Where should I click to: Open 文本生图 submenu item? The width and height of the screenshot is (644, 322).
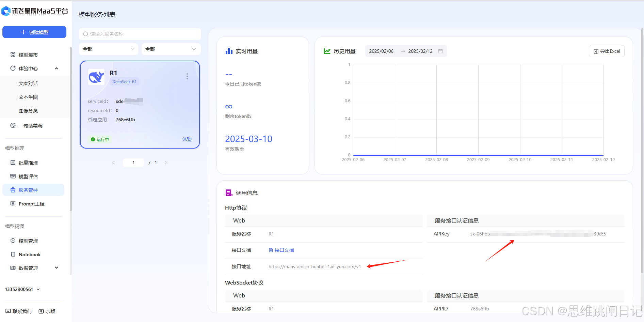[x=28, y=97]
